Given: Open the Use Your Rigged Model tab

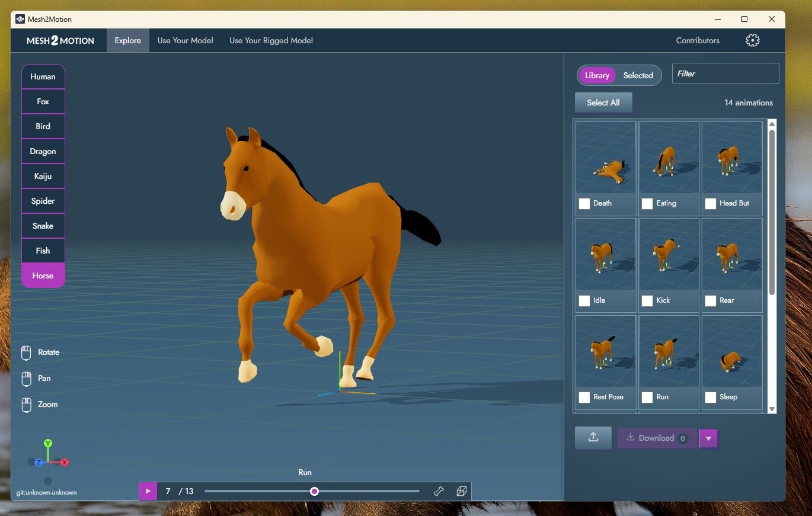Looking at the screenshot, I should 271,40.
